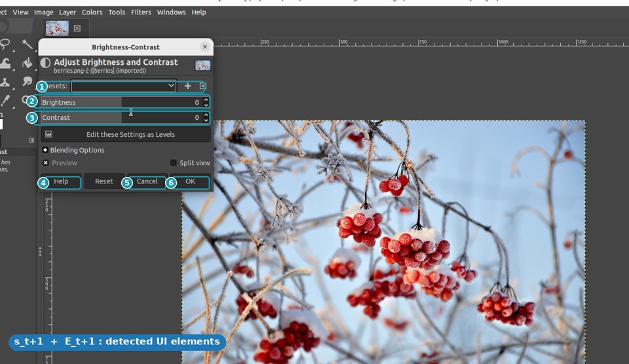Close the berries image tab with the X icon
The width and height of the screenshot is (629, 364).
77,28
